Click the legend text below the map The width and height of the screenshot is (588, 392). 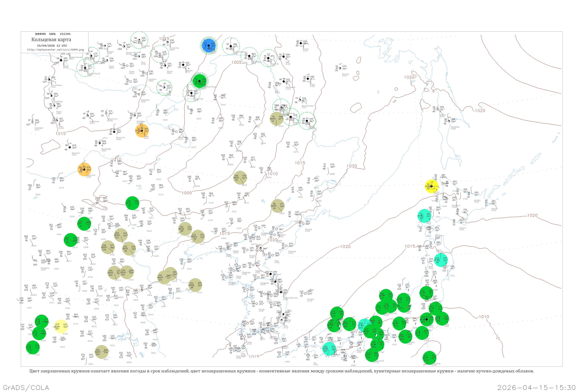point(281,371)
